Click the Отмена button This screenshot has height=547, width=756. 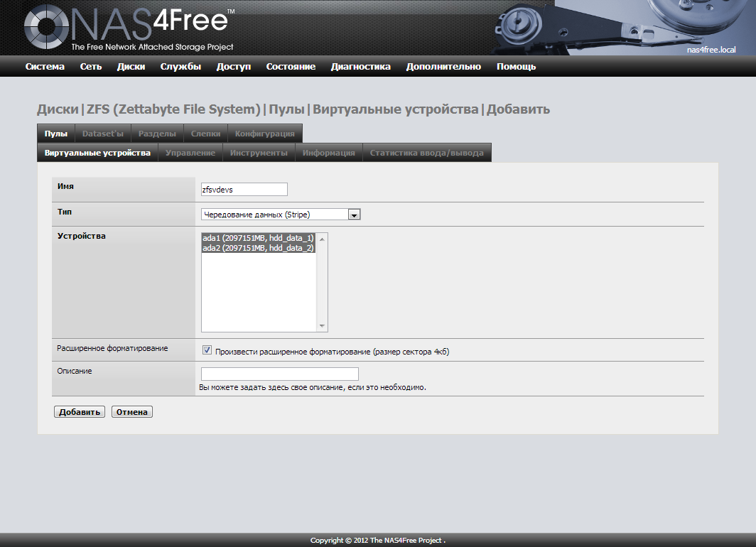132,412
